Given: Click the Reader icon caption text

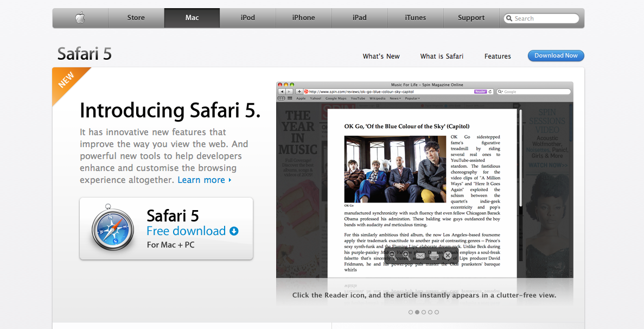Looking at the screenshot, I should click(424, 295).
